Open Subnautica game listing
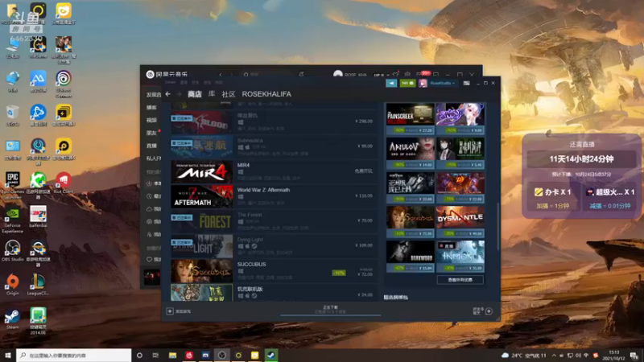The width and height of the screenshot is (644, 362). pyautogui.click(x=274, y=146)
